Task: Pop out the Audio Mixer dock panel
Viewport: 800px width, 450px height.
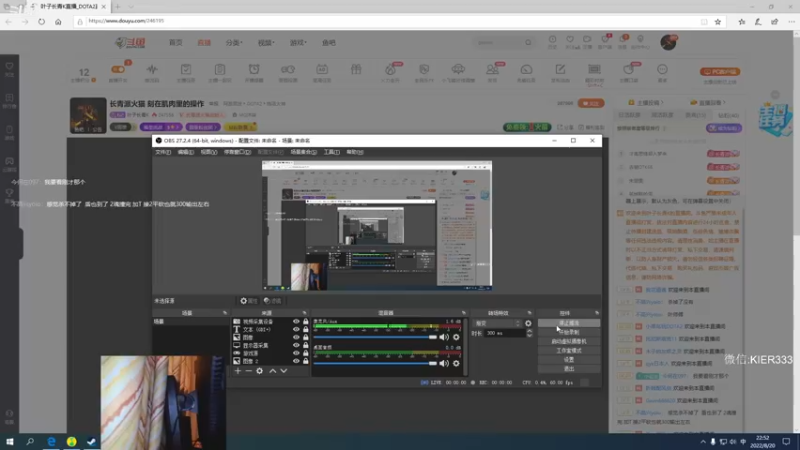Action: point(464,313)
